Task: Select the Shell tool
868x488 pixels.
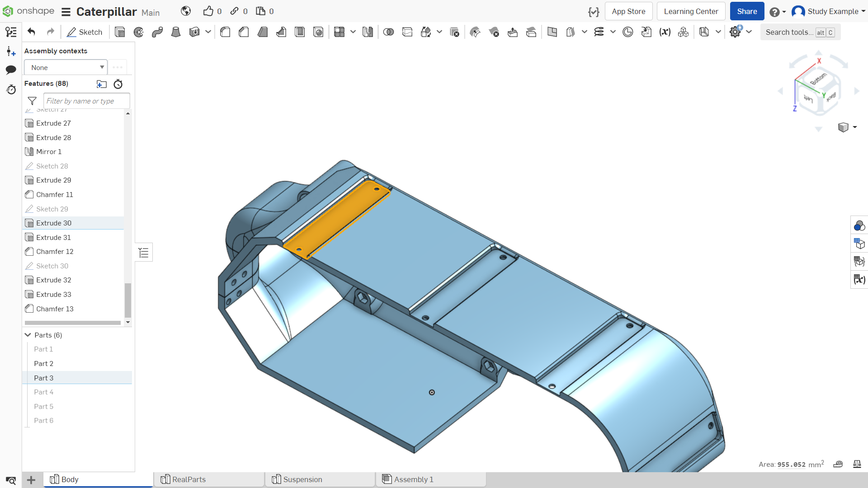Action: (x=300, y=32)
